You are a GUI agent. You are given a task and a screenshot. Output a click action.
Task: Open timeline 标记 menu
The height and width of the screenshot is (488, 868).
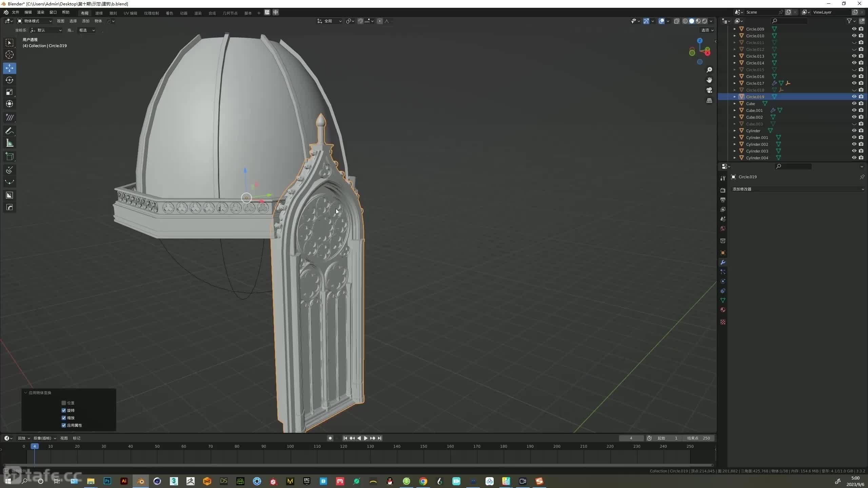tap(77, 438)
